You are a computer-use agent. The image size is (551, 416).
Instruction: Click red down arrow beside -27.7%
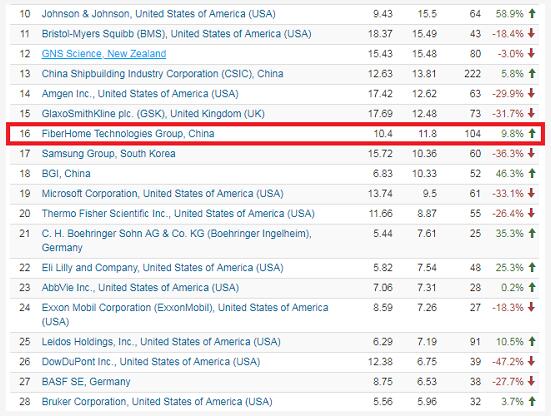coord(532,381)
